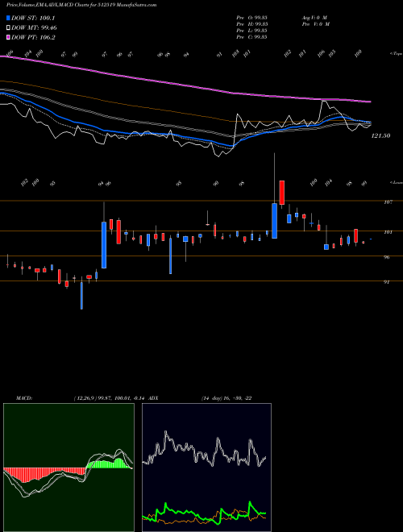Select the 'DOW PT: 106.2' legend text

point(33,37)
